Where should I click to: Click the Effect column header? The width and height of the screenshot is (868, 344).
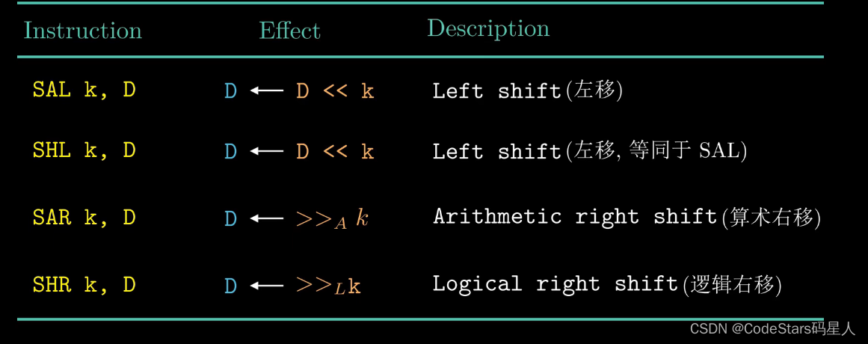pyautogui.click(x=289, y=31)
